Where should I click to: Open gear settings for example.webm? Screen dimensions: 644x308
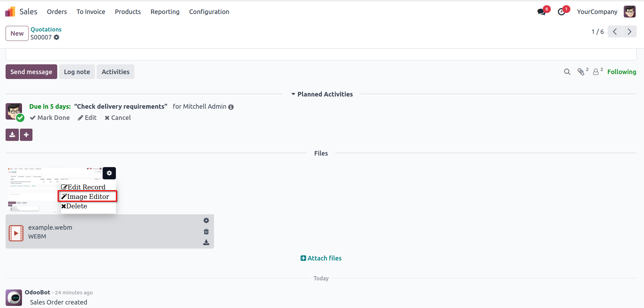[x=206, y=221]
